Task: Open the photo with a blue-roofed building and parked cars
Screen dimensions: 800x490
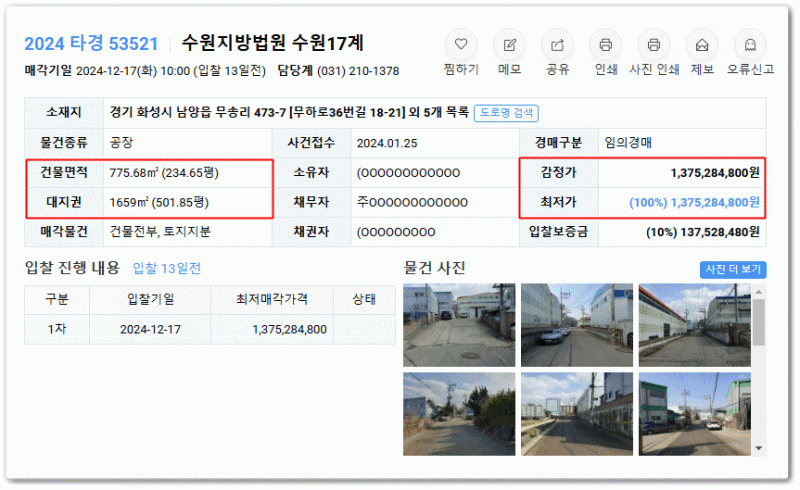Action: pyautogui.click(x=577, y=325)
